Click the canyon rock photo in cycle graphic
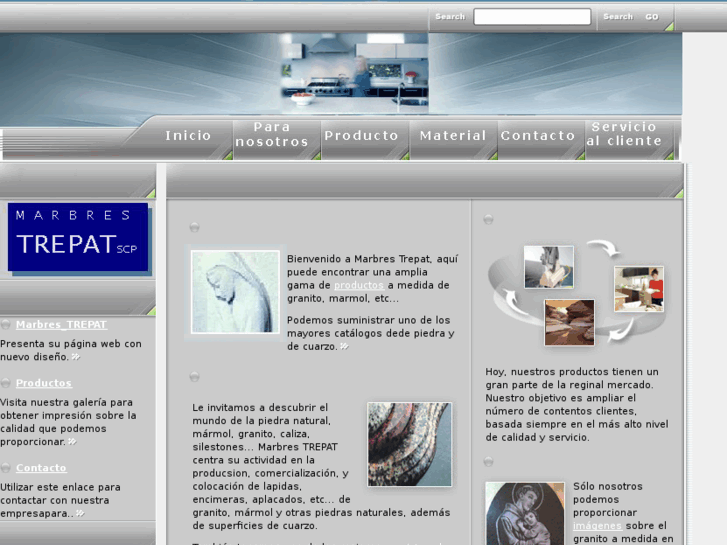The height and width of the screenshot is (545, 727). [x=569, y=322]
